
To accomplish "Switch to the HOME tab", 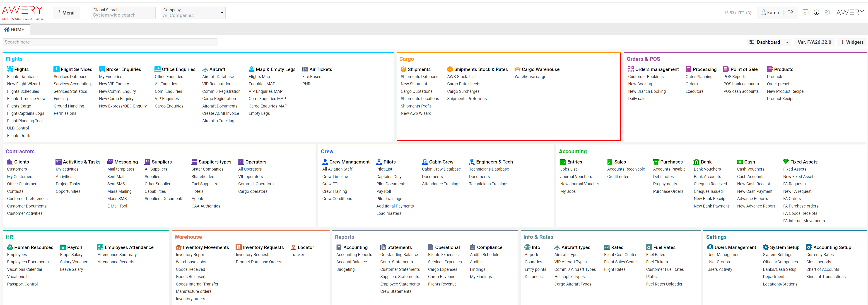I will (x=14, y=30).
